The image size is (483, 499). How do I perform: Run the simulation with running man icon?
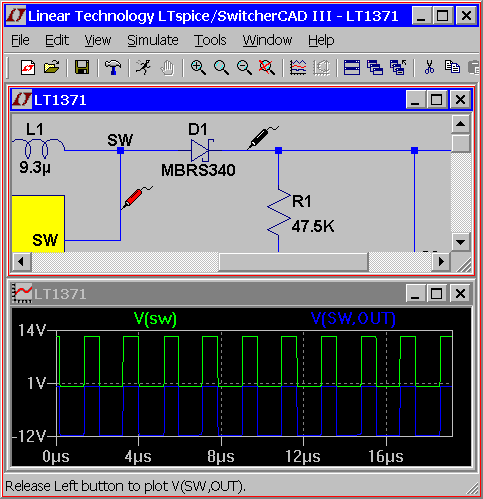click(x=143, y=68)
